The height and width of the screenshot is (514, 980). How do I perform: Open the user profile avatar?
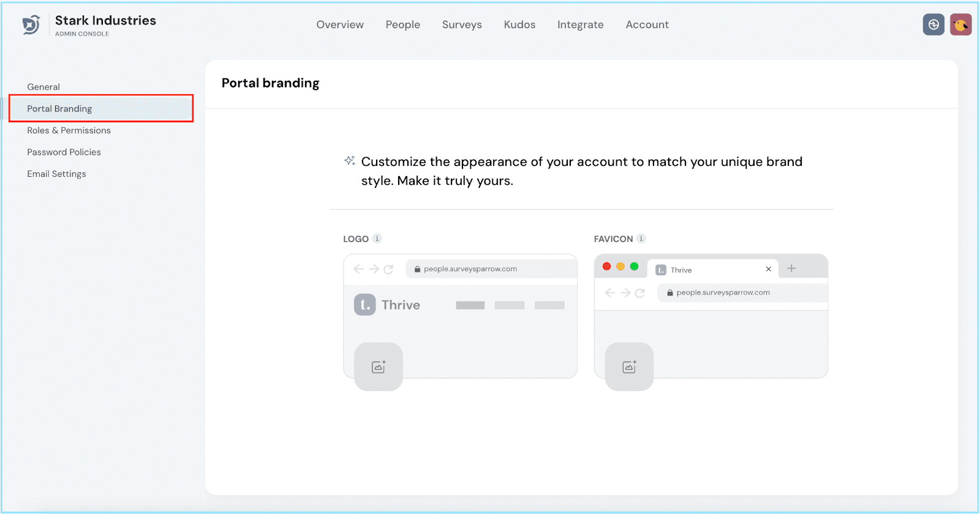(x=960, y=24)
